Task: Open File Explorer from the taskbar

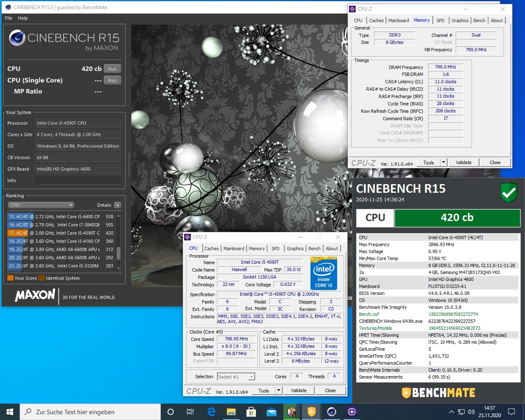Action: click(x=231, y=412)
